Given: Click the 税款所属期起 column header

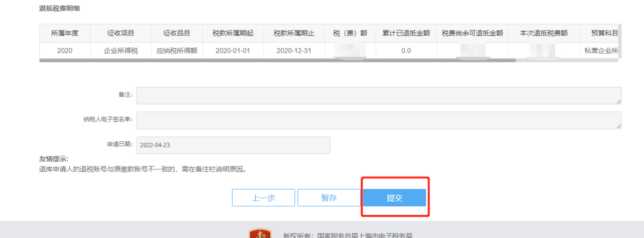Looking at the screenshot, I should click(x=233, y=33).
